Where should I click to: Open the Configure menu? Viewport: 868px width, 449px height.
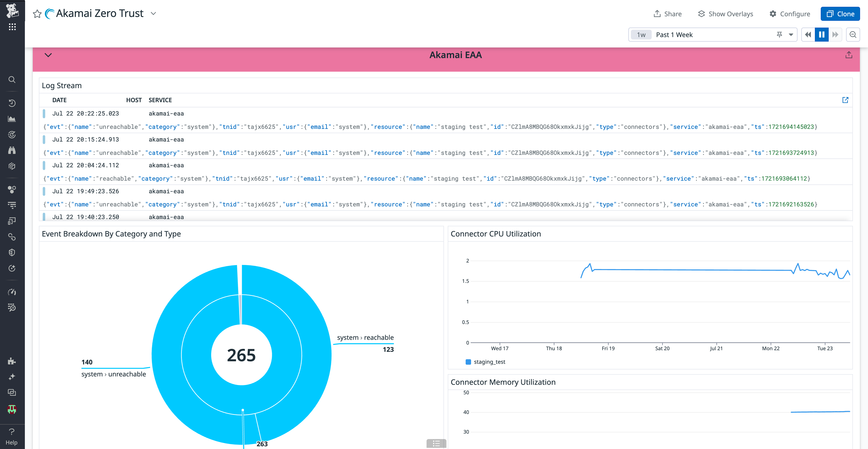point(790,14)
